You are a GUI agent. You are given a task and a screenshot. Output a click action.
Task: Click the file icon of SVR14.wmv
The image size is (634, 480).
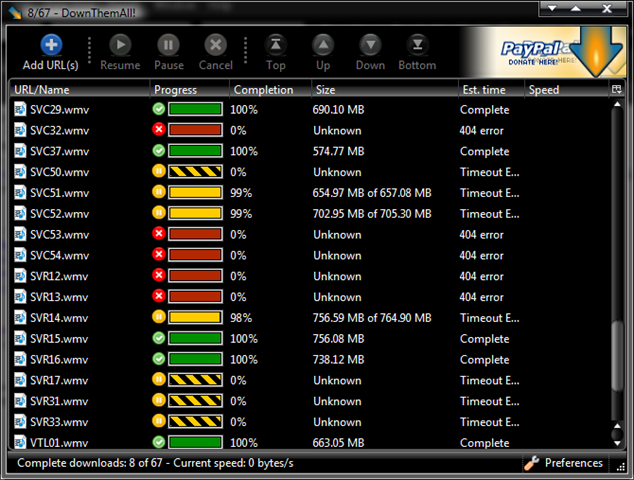(x=20, y=317)
